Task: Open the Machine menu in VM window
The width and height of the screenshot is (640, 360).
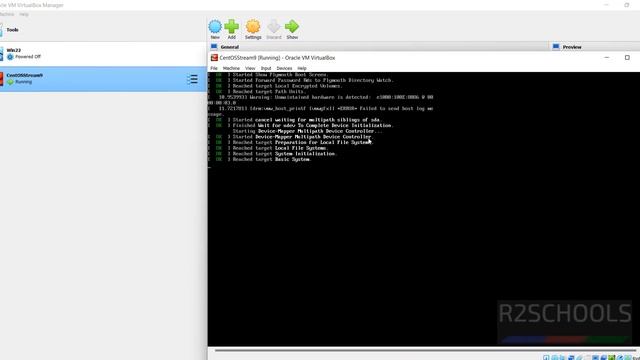Action: click(231, 68)
